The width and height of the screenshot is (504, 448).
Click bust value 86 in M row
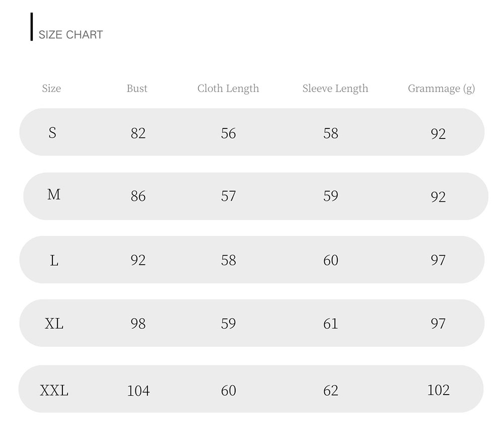pyautogui.click(x=138, y=196)
